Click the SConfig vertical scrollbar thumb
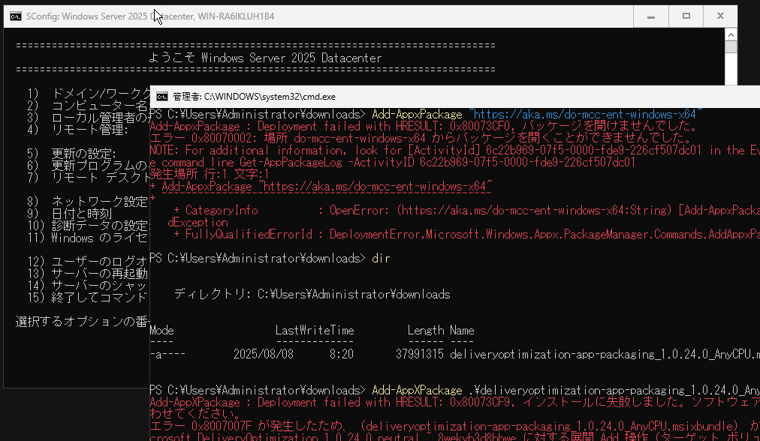The image size is (760, 441). [731, 47]
